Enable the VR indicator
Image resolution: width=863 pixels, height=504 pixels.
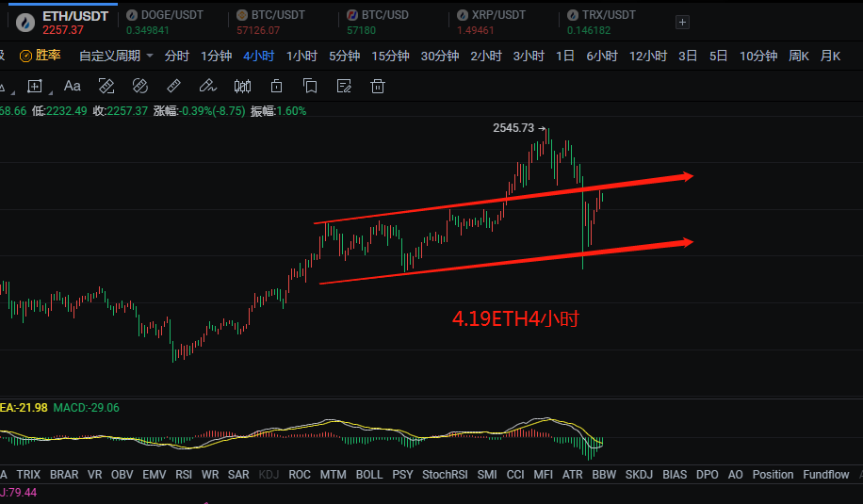coord(94,474)
